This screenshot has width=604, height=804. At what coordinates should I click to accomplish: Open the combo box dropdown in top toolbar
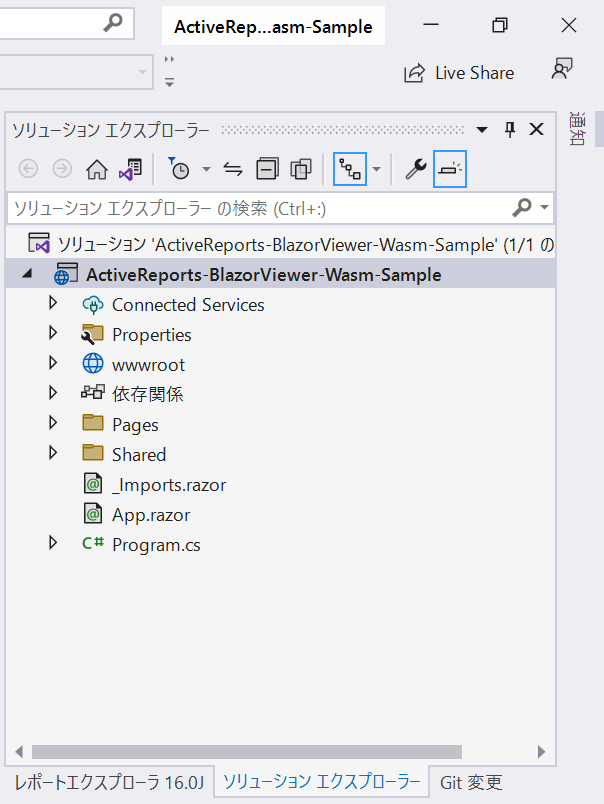[142, 72]
